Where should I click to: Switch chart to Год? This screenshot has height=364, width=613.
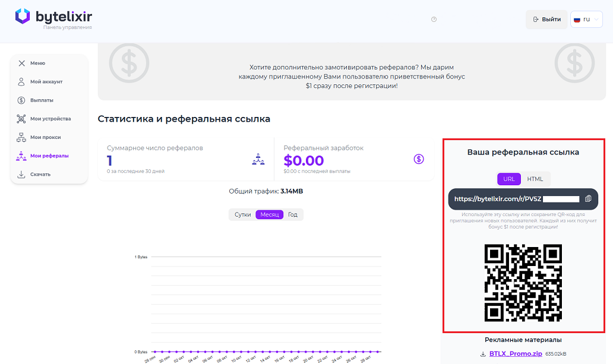point(293,214)
